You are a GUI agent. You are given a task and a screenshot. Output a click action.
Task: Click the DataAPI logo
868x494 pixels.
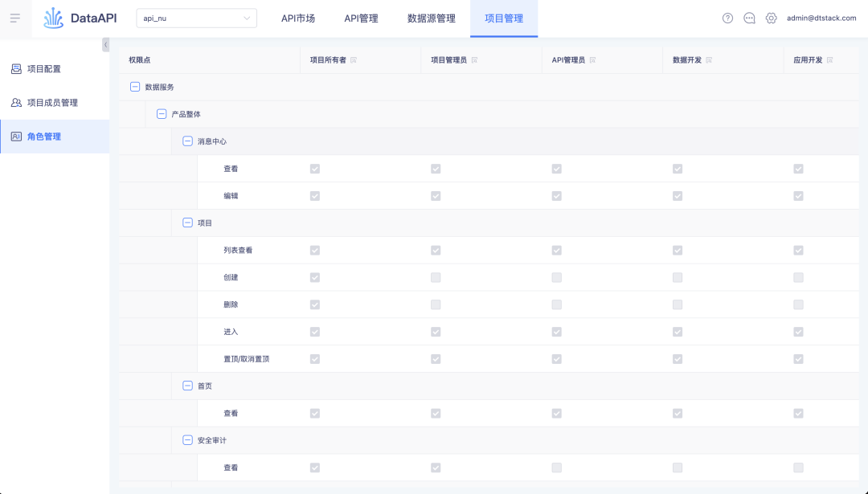point(80,18)
